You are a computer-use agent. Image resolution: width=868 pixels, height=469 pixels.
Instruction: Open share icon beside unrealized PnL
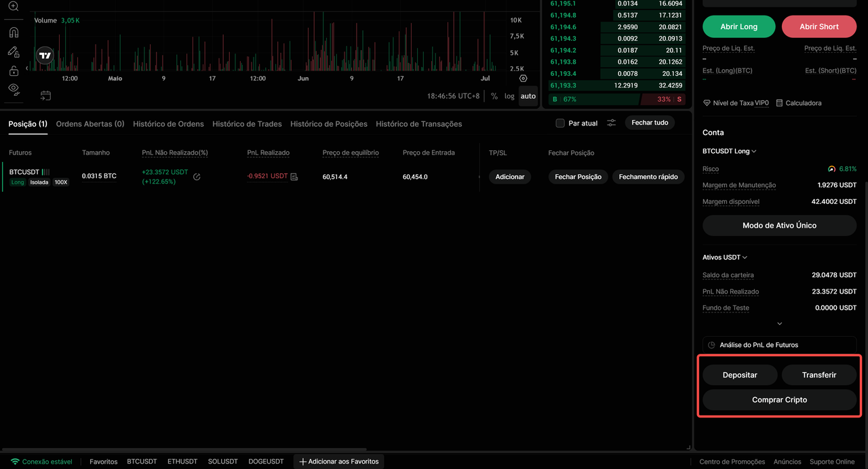[x=197, y=177]
